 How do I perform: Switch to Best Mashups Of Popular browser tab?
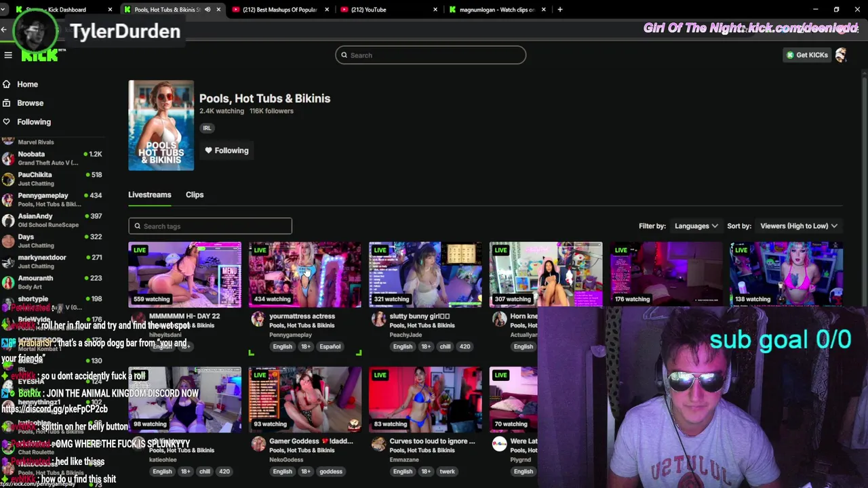point(280,9)
